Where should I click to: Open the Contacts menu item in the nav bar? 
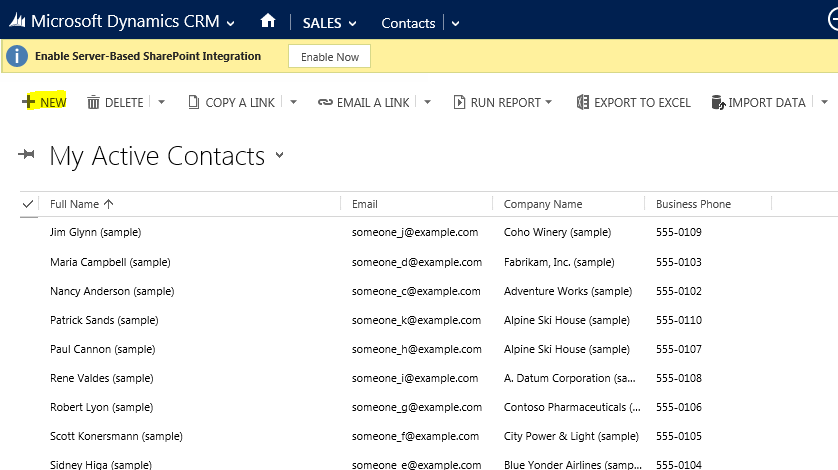pos(408,23)
